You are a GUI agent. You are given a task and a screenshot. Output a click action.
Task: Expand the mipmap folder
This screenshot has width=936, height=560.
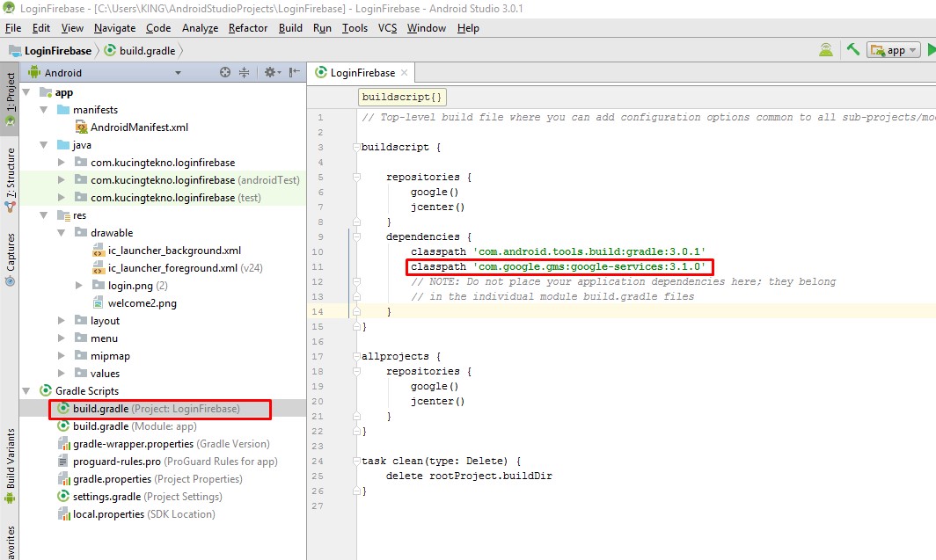pyautogui.click(x=61, y=355)
